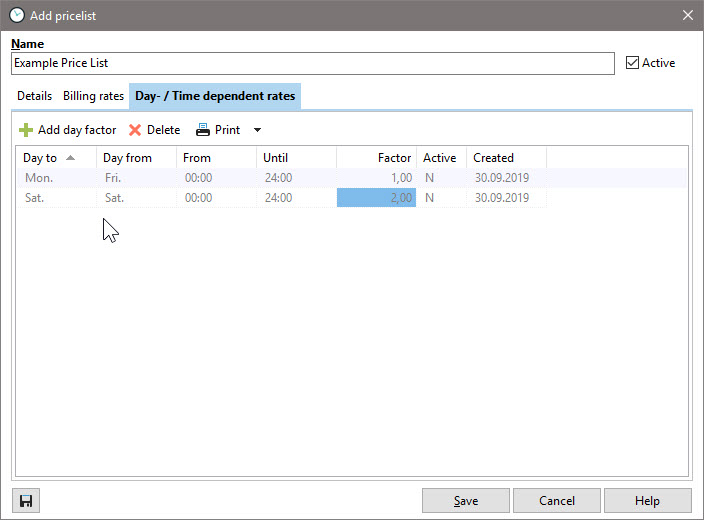
Task: Click the clock icon in title bar
Action: (x=16, y=15)
